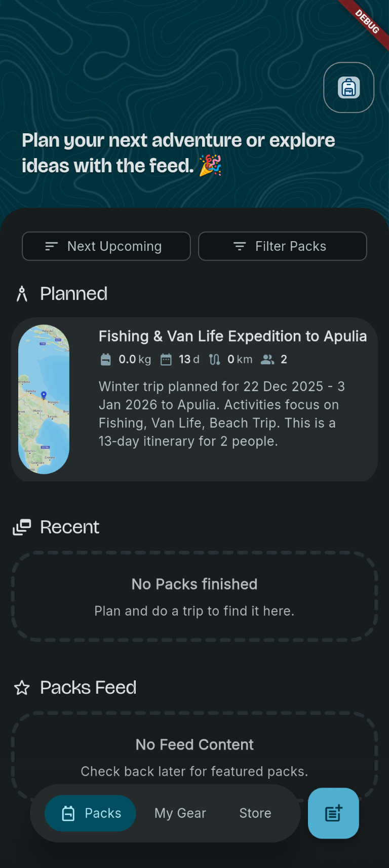This screenshot has width=389, height=868.
Task: Open the Apulia map thumbnail
Action: [44, 399]
